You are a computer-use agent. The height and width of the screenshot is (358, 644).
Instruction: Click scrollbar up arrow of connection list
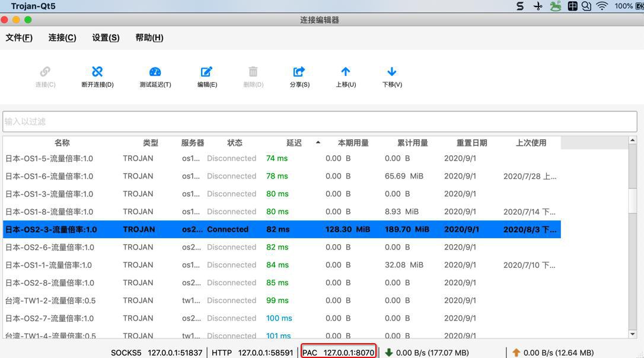[x=633, y=140]
